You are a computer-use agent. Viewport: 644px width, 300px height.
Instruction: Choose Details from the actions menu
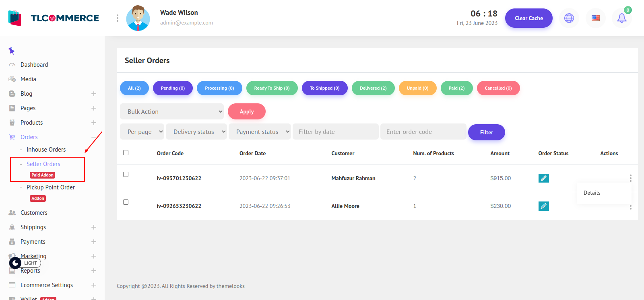coord(592,193)
